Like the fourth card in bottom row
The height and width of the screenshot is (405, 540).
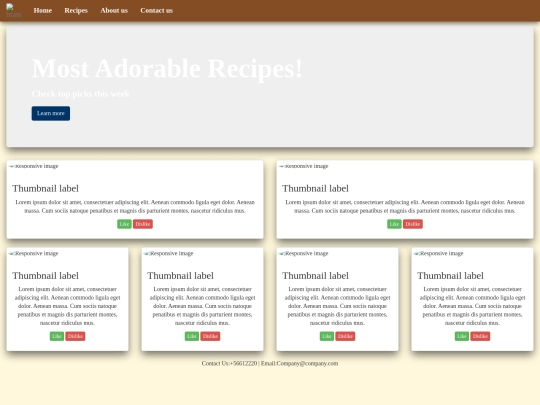(x=462, y=336)
